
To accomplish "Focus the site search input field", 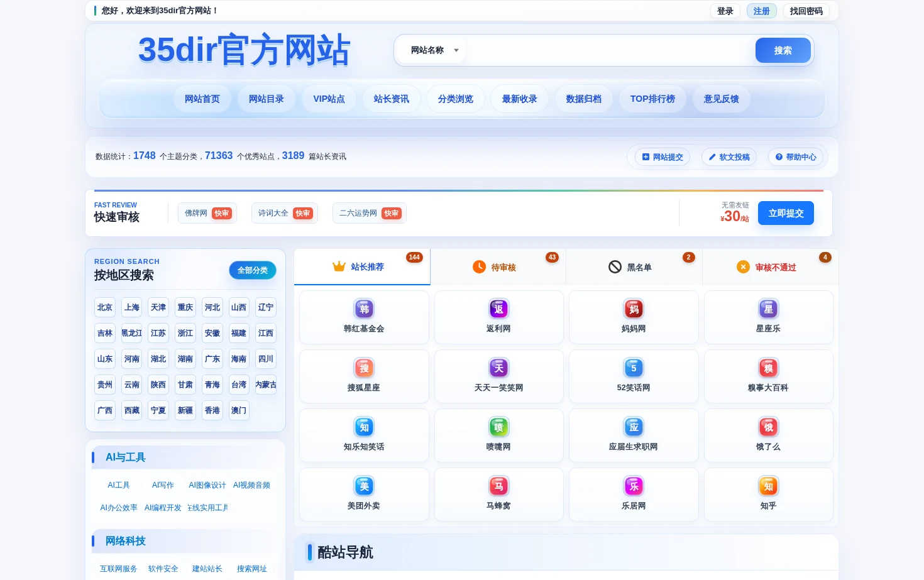I will (610, 50).
